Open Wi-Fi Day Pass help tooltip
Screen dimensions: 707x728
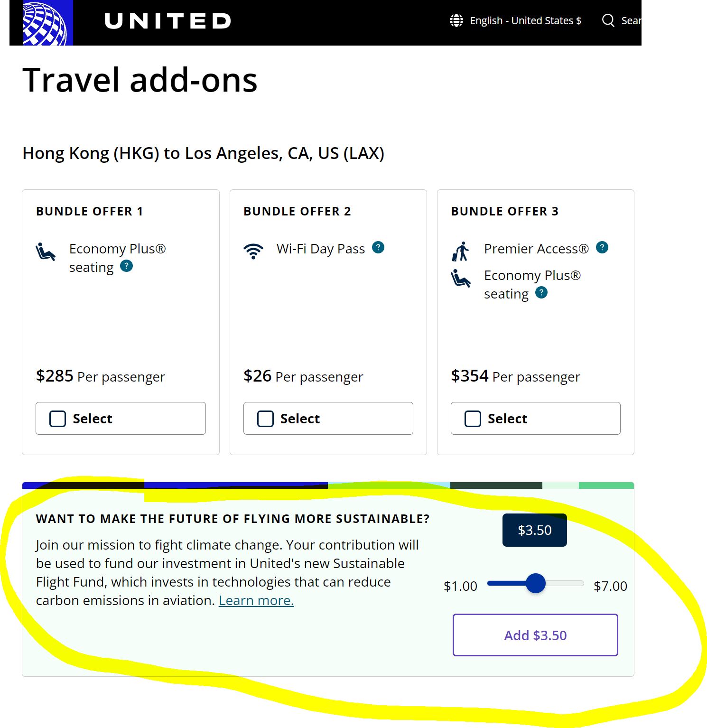point(378,247)
